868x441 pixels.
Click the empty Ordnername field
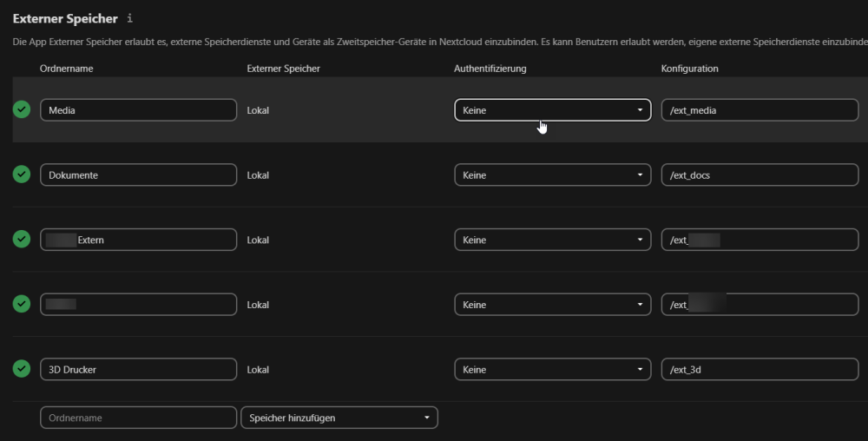pyautogui.click(x=138, y=418)
